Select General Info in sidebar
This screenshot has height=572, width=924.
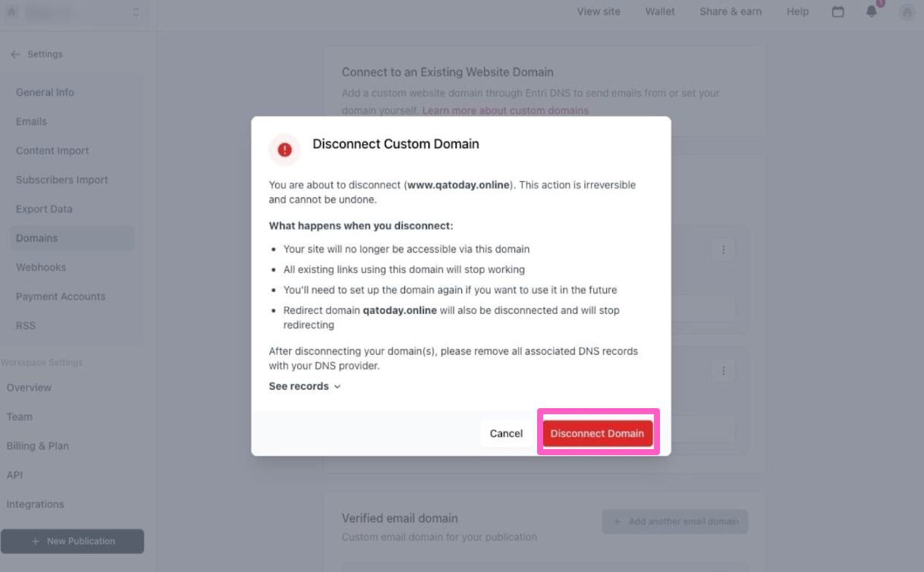click(x=45, y=93)
